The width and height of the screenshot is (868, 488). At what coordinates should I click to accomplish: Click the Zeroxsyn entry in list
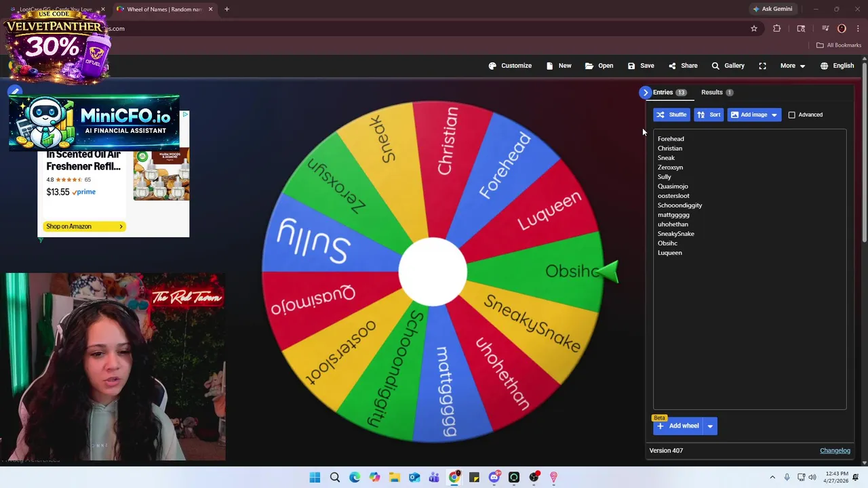[x=670, y=167]
